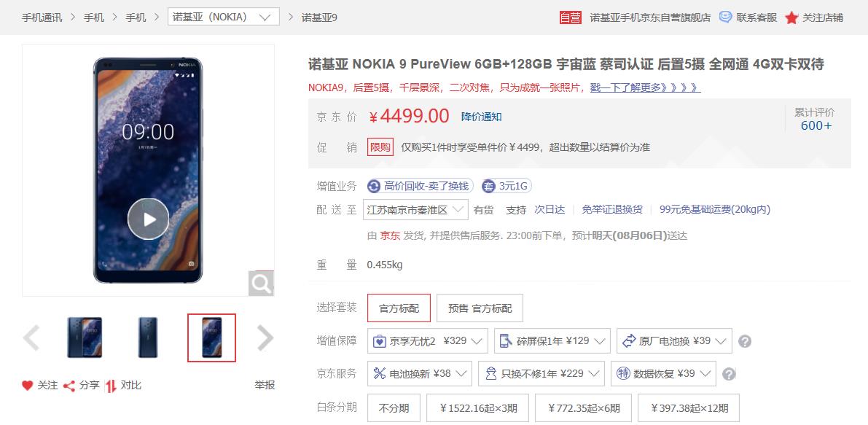Screen dimensions: 868x425
Task: Click help icon next to 京东服务 options
Action: (x=729, y=374)
